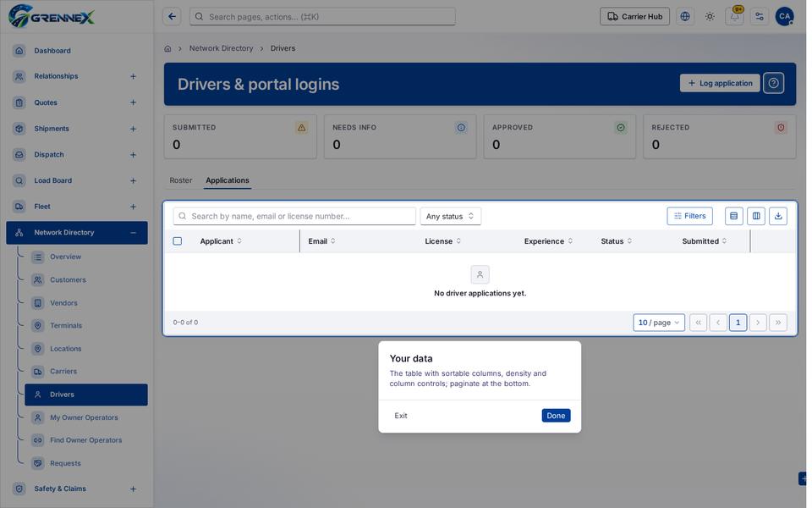This screenshot has width=812, height=508.
Task: Expand the Relationships menu
Action: pos(133,76)
